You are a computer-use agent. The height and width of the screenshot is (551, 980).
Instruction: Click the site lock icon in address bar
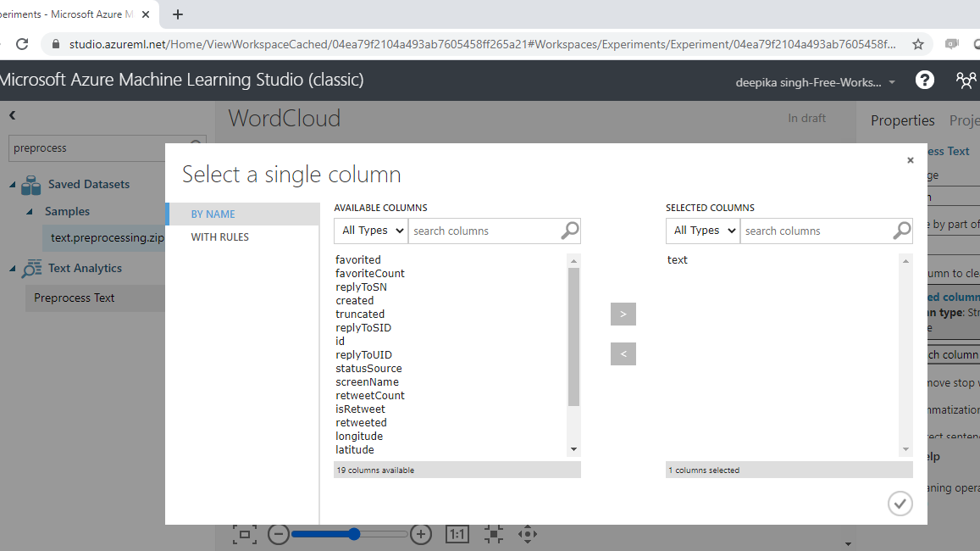56,44
